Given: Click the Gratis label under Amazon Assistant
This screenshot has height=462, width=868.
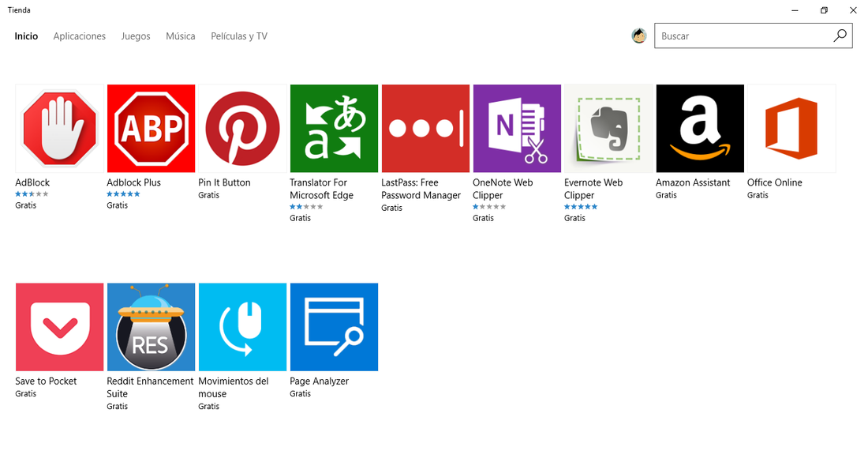Looking at the screenshot, I should click(666, 195).
